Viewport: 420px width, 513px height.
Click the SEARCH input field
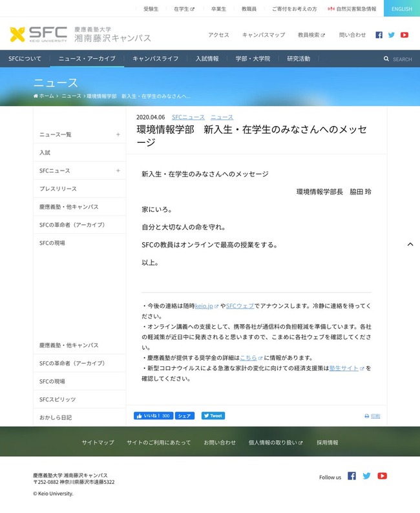403,59
